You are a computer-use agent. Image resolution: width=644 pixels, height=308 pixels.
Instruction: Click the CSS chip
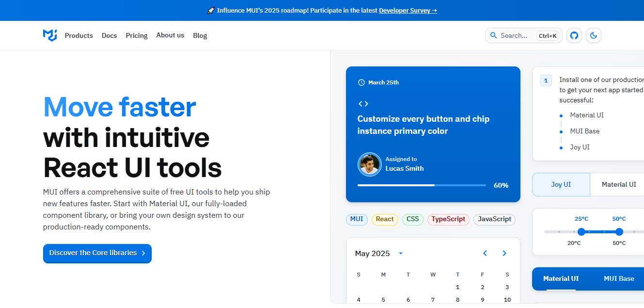tap(413, 219)
